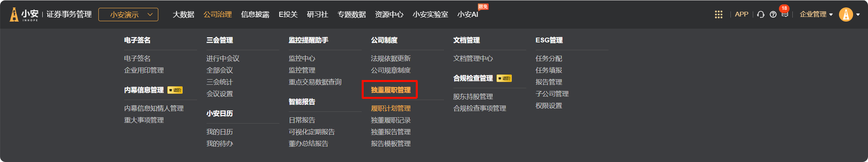868x162 pixels.
Task: Click the 小安 INHOPE logo
Action: point(24,15)
